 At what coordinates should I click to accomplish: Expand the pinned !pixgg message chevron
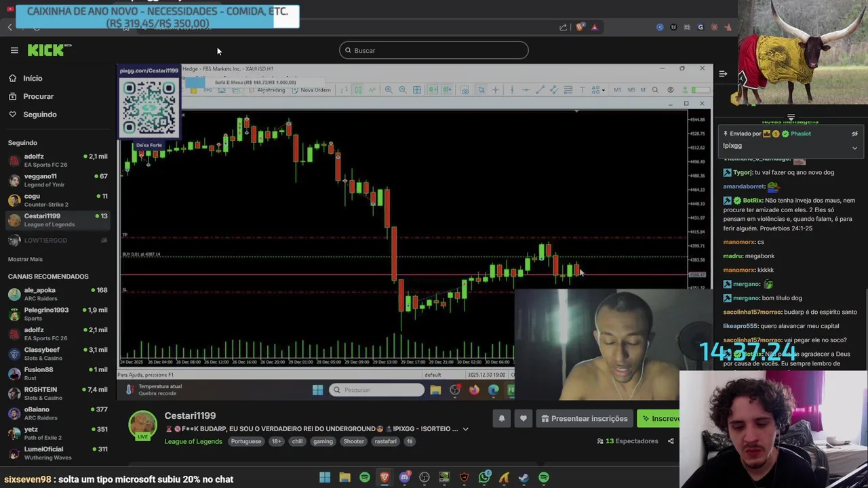click(854, 147)
